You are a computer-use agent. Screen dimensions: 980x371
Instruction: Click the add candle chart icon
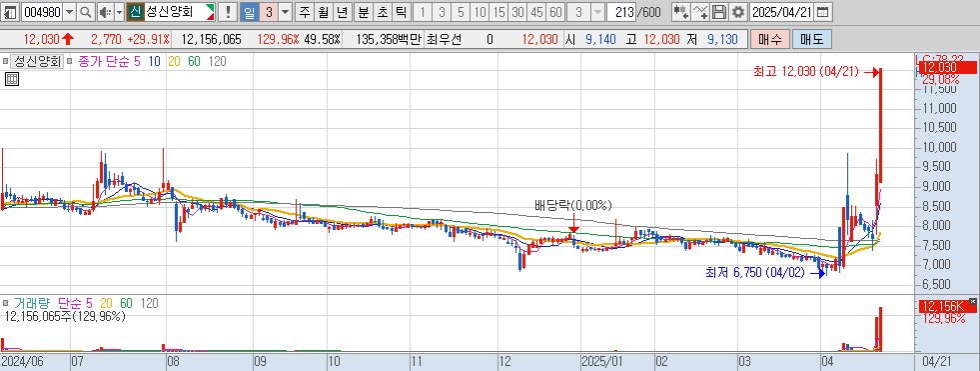point(682,12)
